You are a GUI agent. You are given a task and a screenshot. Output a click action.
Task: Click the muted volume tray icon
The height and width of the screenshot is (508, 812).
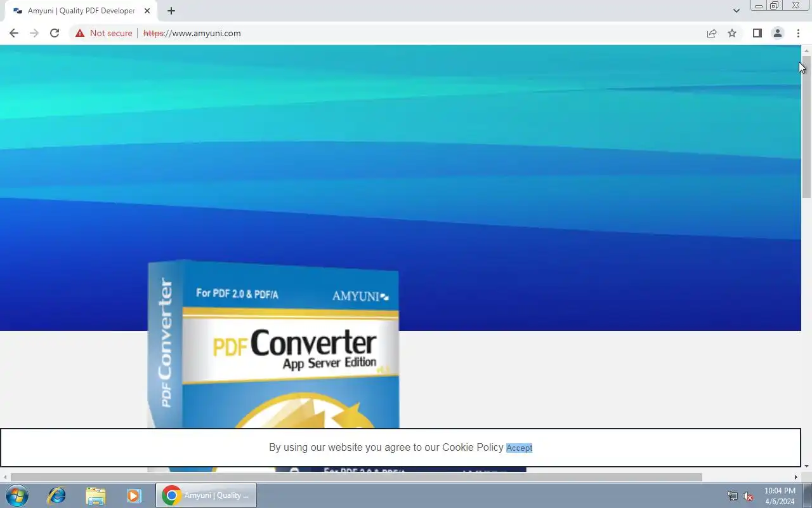tap(748, 496)
